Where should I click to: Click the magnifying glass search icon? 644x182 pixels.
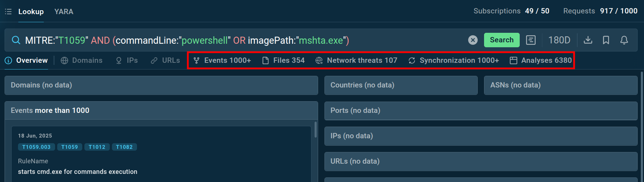(16, 40)
